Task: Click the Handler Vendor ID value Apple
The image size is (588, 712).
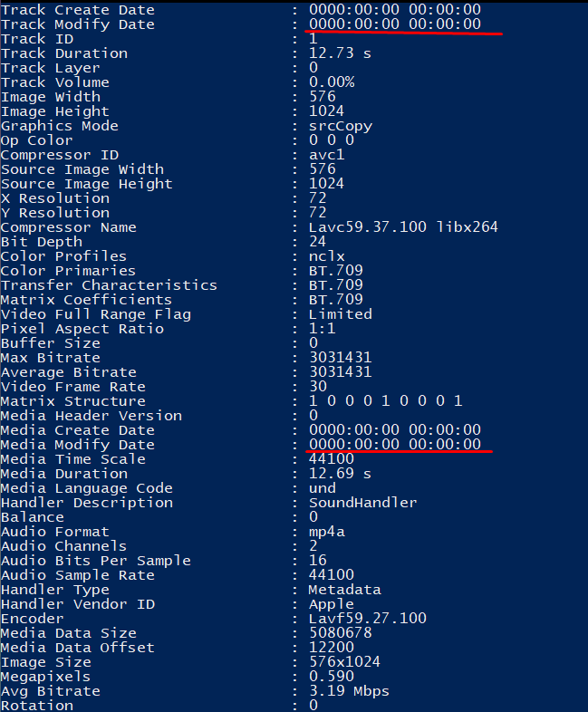Action: point(331,604)
